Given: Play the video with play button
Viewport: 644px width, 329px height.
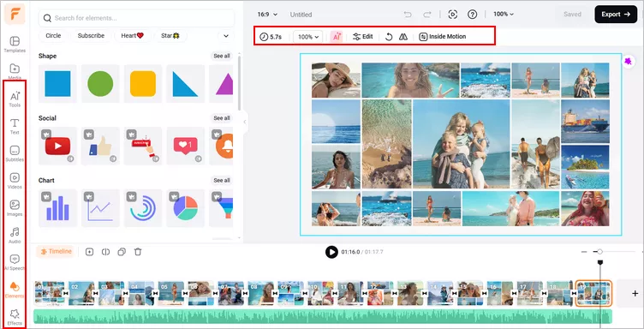Looking at the screenshot, I should click(331, 252).
